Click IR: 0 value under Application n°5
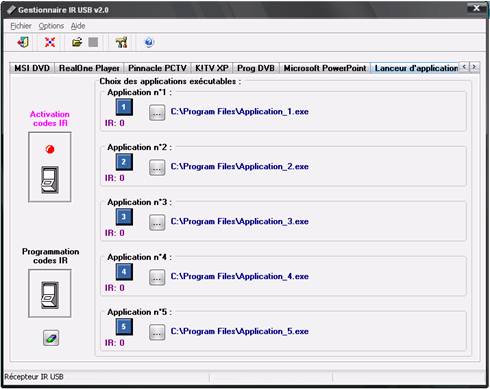 tap(115, 343)
